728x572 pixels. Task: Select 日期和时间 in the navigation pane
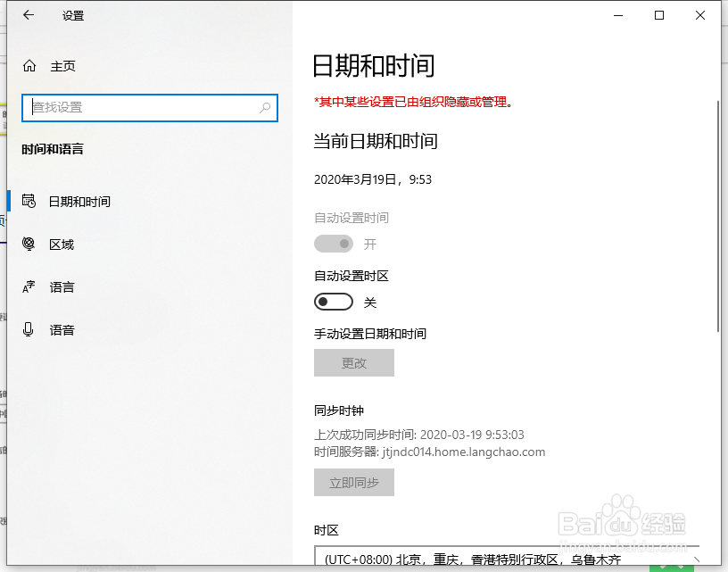point(79,202)
